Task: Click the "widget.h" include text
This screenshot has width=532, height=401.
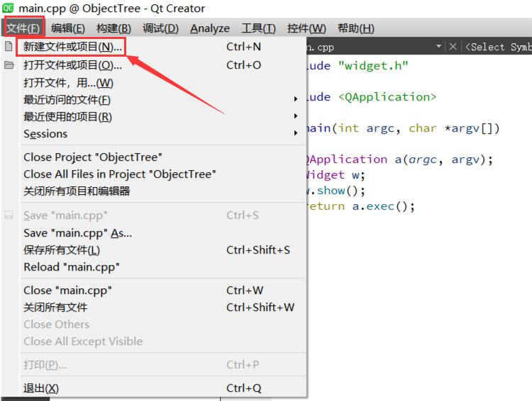Action: 373,65
